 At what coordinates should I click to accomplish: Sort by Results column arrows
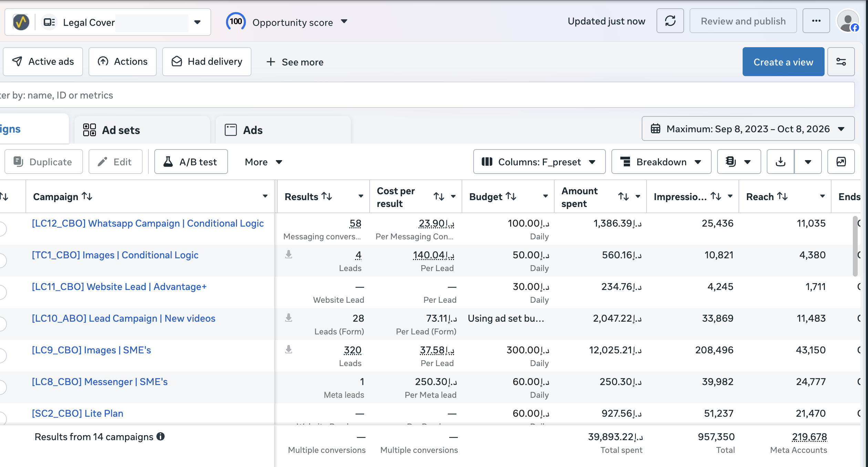pyautogui.click(x=327, y=196)
